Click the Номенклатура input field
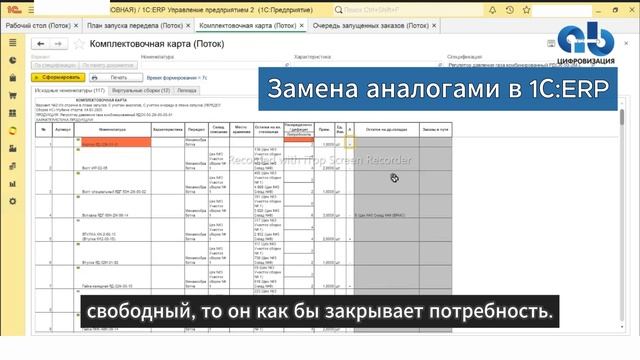Image resolution: width=640 pixels, height=360 pixels. coord(215,65)
